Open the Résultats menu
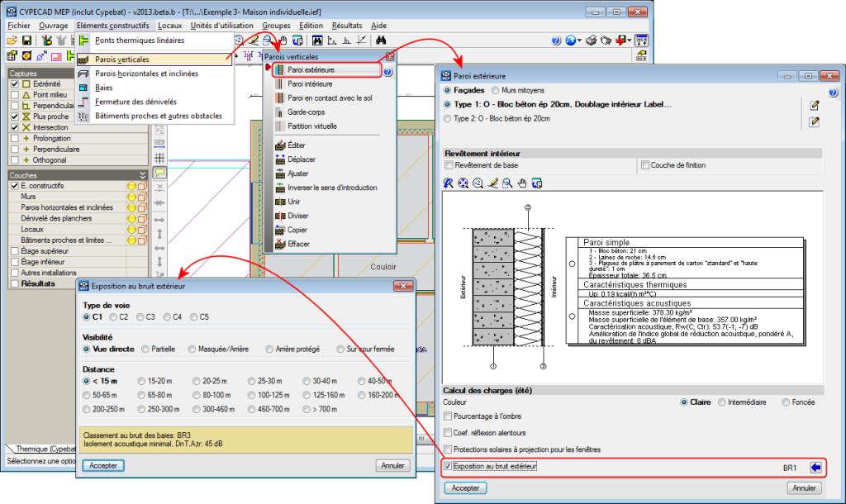Screen dimensions: 846x504 tap(347, 26)
